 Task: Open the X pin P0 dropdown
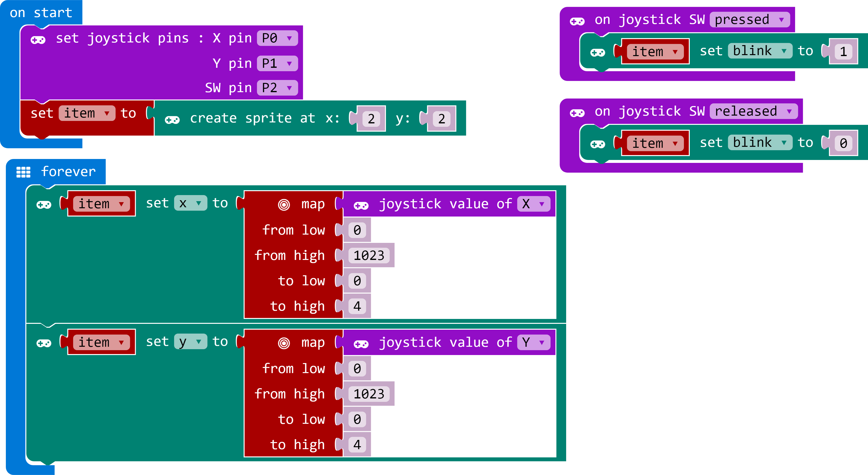(277, 38)
